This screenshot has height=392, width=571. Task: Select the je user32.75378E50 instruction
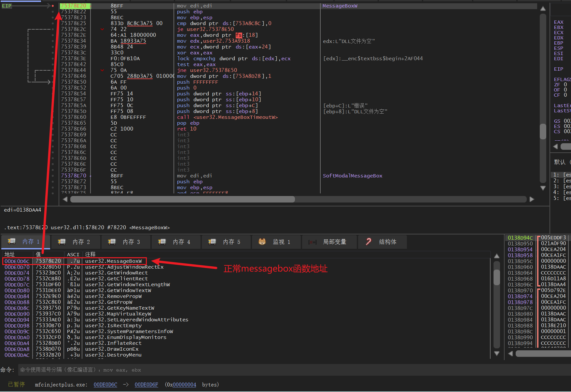click(205, 29)
